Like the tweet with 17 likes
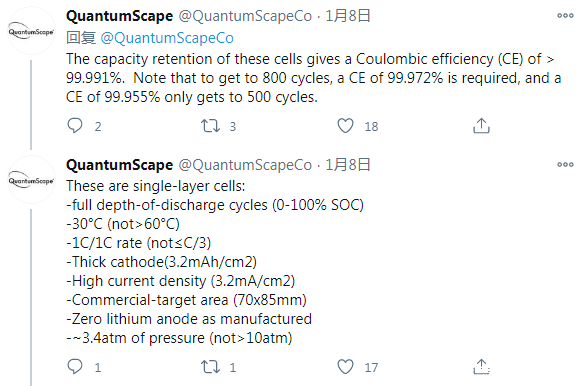Viewport: 578px width, 386px height. coord(345,367)
